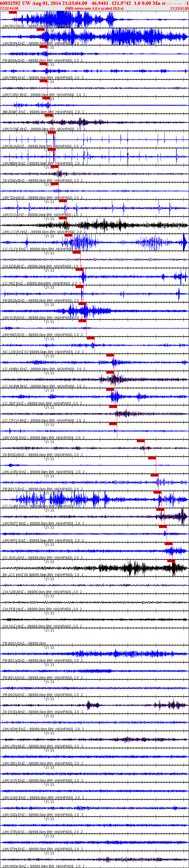Select the PB.B928.EHZ trace label

(43, 695)
